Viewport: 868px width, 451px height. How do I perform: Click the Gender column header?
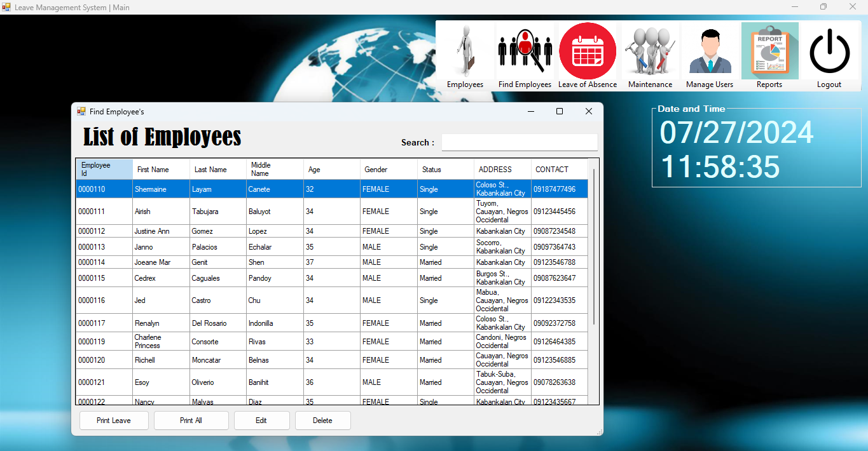pos(388,170)
